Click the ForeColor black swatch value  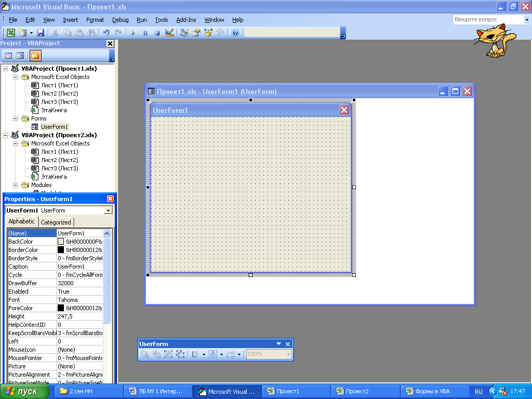tap(61, 308)
